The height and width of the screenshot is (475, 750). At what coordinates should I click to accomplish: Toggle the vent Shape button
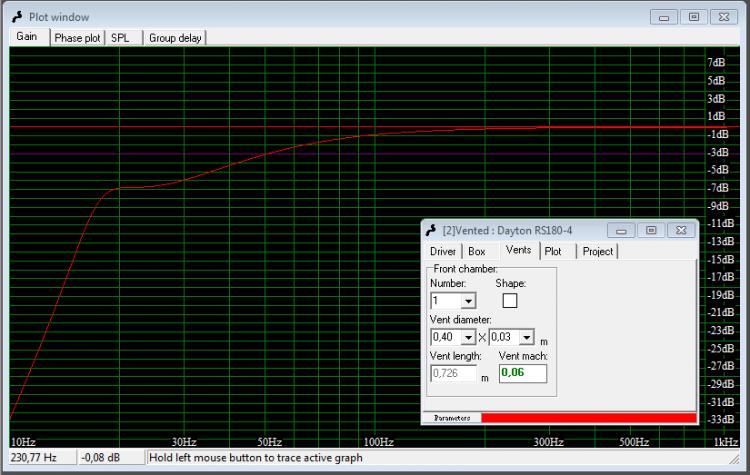pyautogui.click(x=510, y=300)
